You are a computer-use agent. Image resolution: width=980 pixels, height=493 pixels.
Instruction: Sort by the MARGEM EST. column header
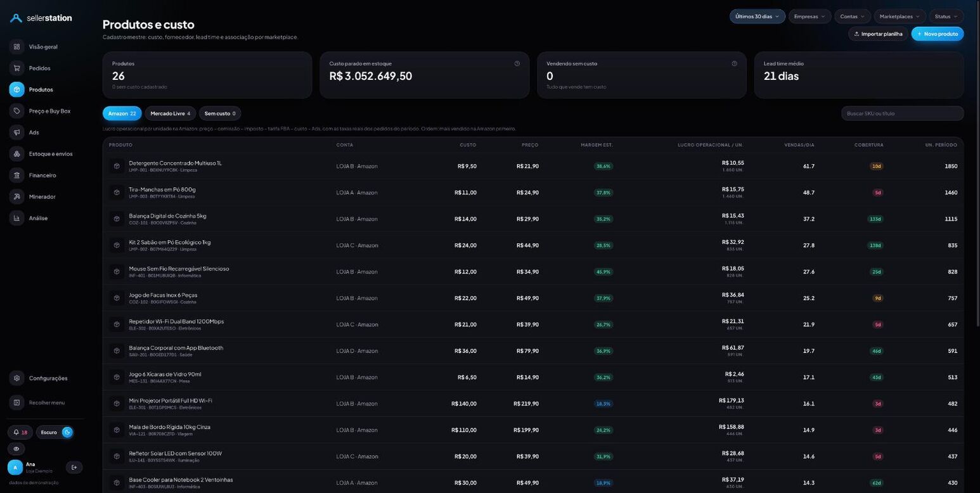point(596,145)
